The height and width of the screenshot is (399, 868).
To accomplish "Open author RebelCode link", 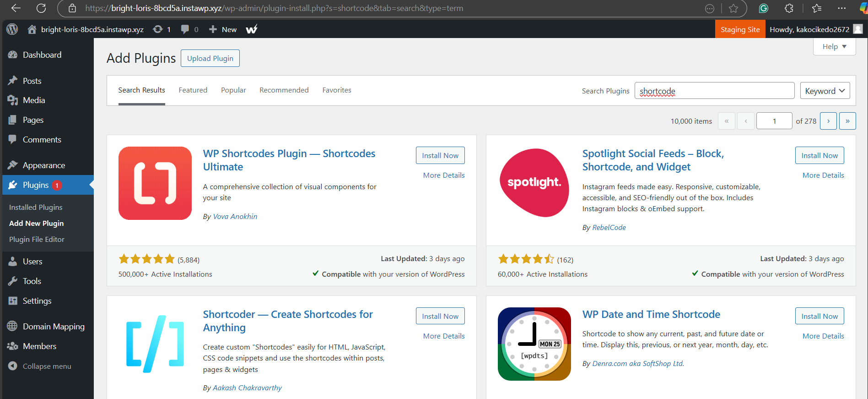I will 609,228.
